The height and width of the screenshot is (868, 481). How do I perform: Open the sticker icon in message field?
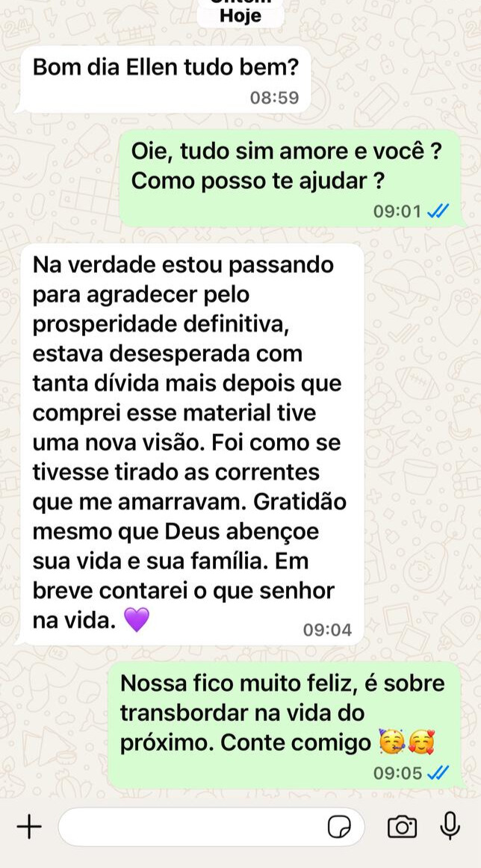[339, 828]
